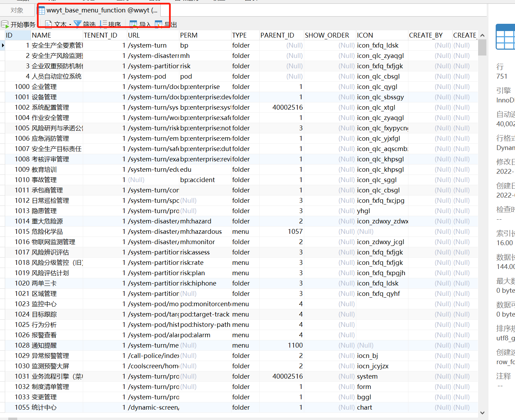
Task: Select the NAME cell 隐患管理
Action: pos(57,211)
